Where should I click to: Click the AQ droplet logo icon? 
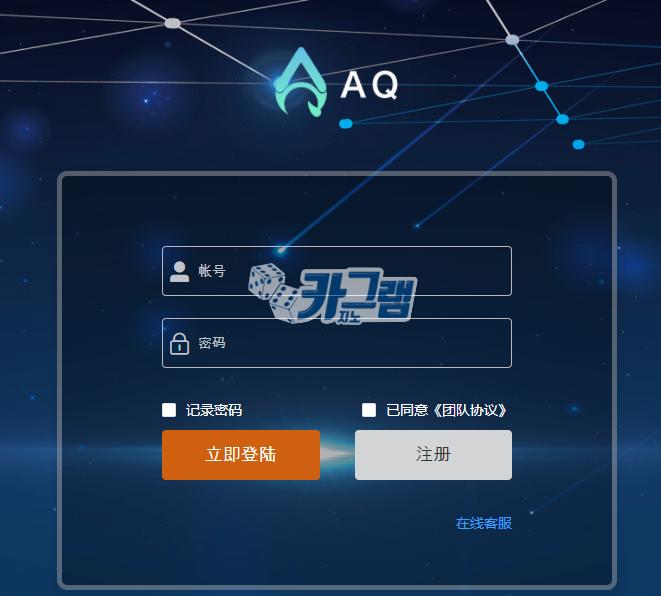pyautogui.click(x=301, y=82)
